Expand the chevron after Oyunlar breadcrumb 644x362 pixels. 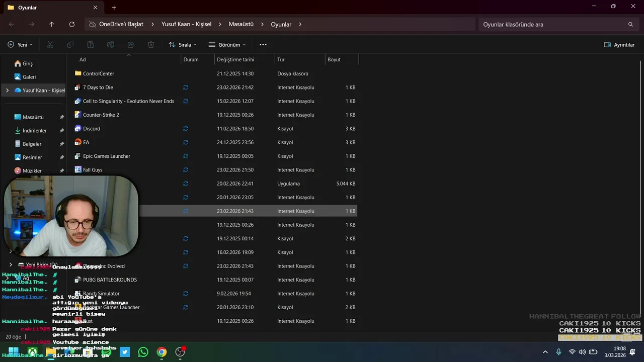(300, 24)
